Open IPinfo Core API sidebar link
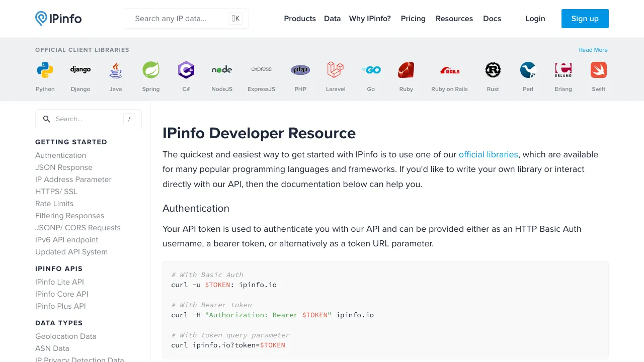This screenshot has height=362, width=644. (62, 294)
